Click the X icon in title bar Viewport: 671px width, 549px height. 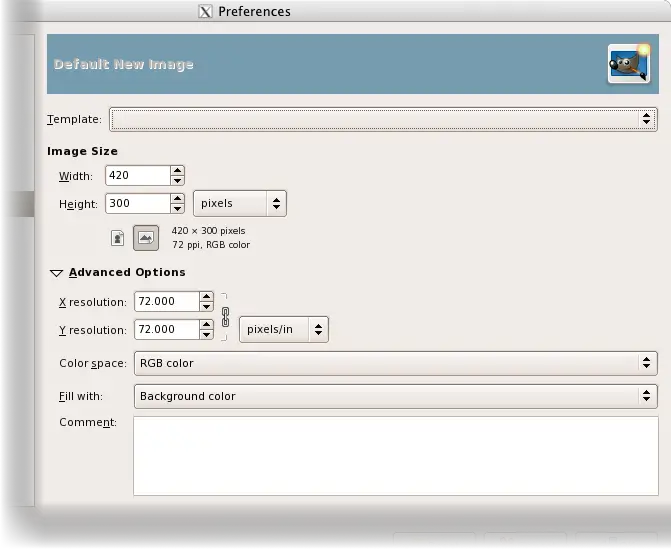(206, 12)
